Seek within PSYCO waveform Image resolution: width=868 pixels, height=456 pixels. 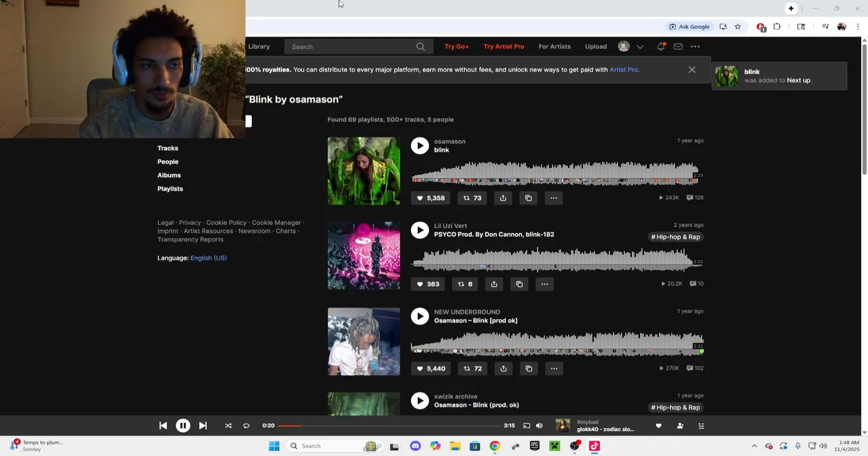click(x=557, y=260)
